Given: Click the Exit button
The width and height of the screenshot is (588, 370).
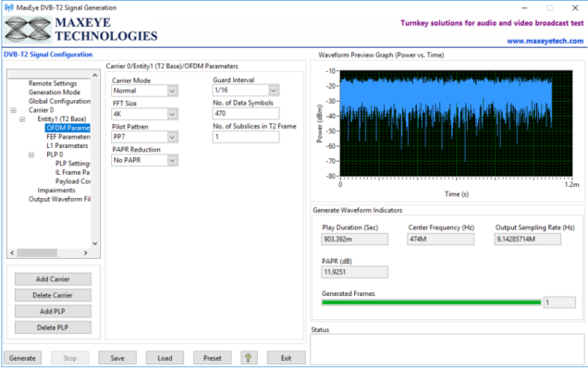Looking at the screenshot, I should tap(286, 358).
